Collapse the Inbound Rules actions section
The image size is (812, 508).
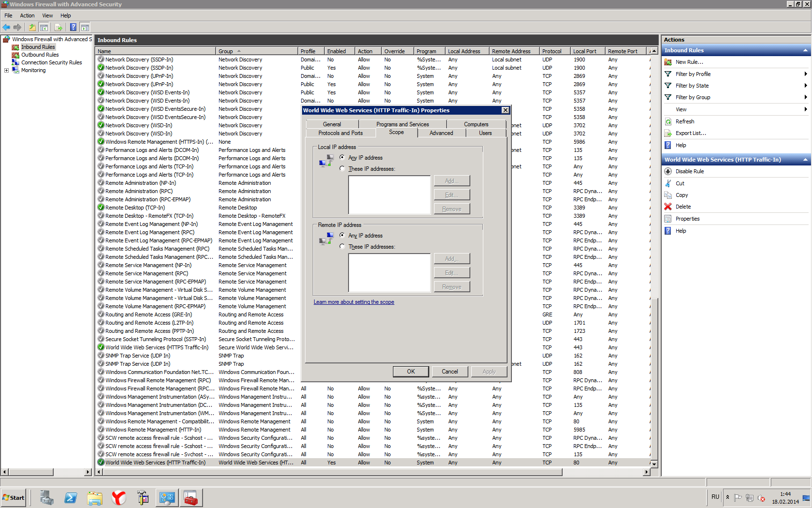point(805,50)
